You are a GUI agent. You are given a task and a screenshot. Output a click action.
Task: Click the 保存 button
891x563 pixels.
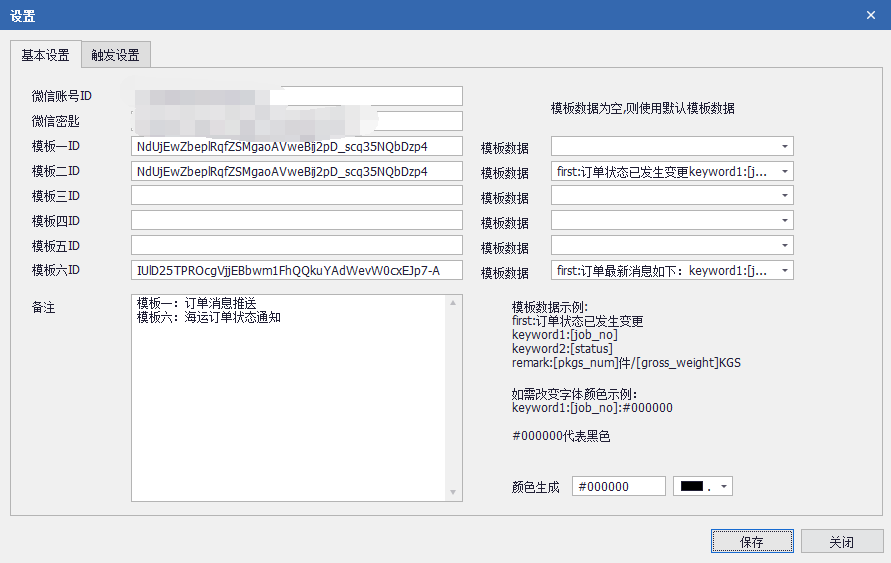[x=751, y=541]
